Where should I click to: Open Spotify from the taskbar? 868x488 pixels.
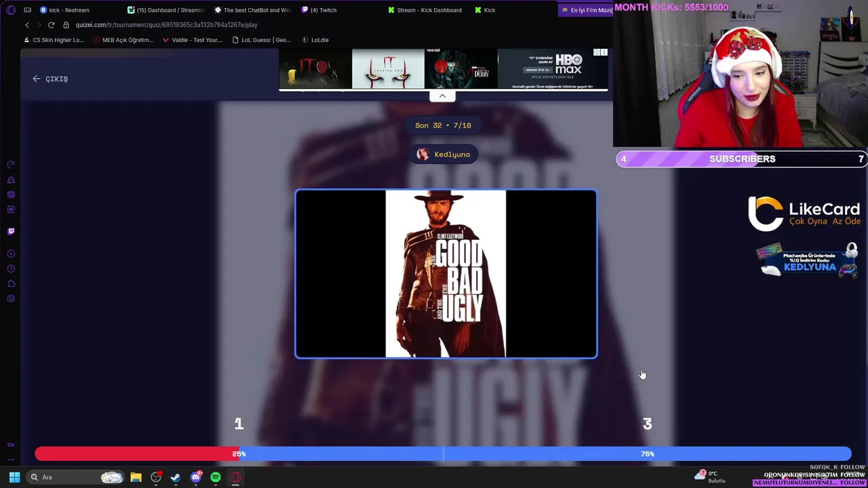[x=216, y=477]
